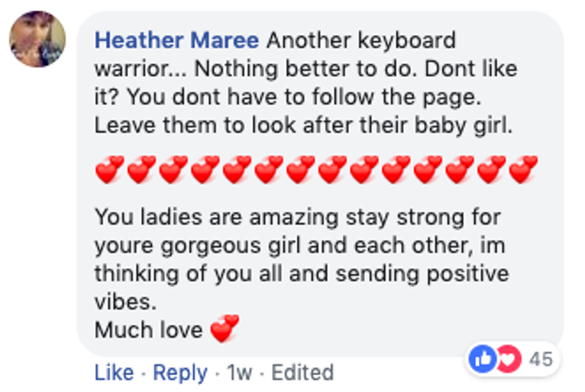Open Heather Maree's profile via name link
The height and width of the screenshot is (392, 585).
coord(177,41)
